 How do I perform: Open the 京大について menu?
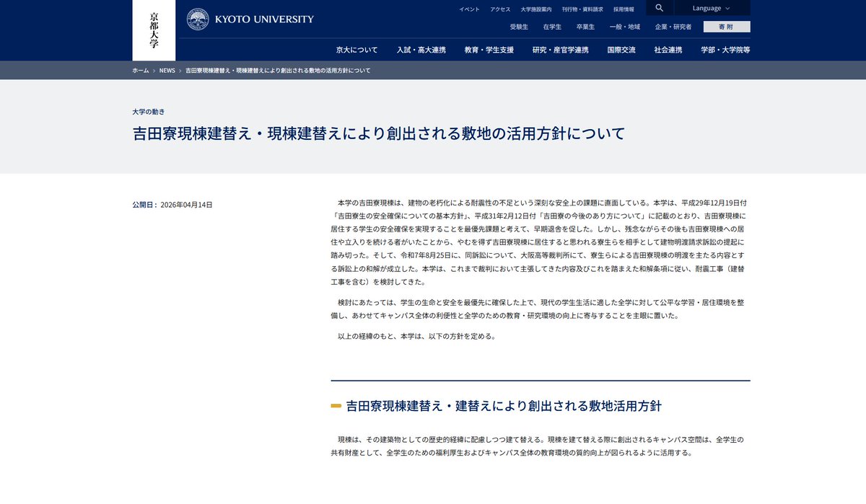357,50
